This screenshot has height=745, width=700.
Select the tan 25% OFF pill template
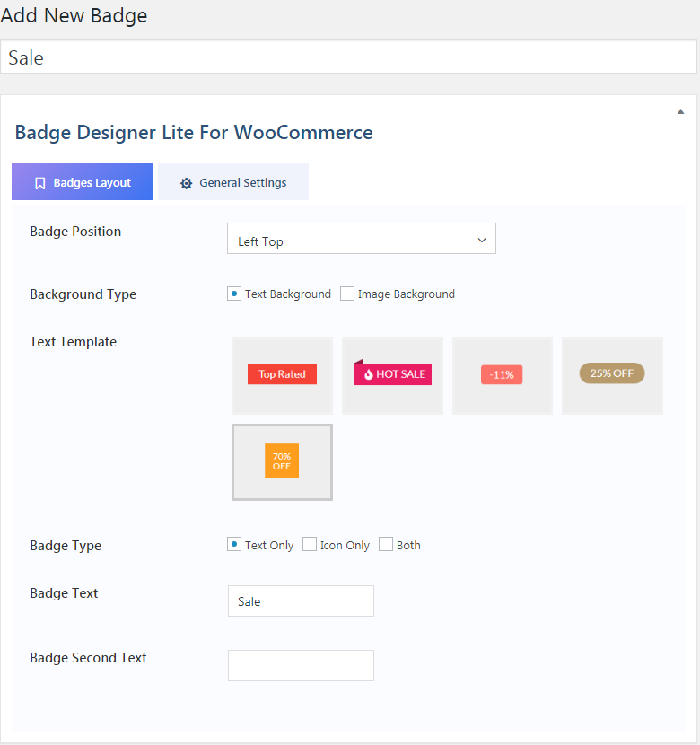pyautogui.click(x=612, y=374)
